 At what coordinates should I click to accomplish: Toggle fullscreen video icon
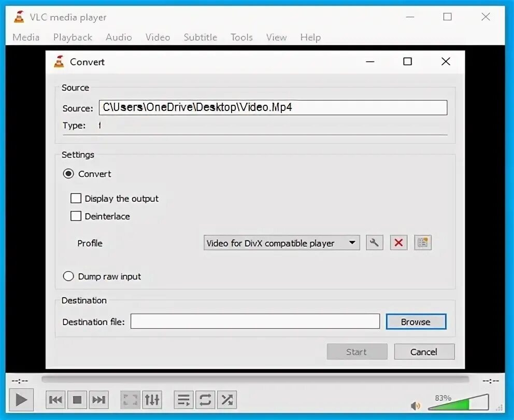130,399
